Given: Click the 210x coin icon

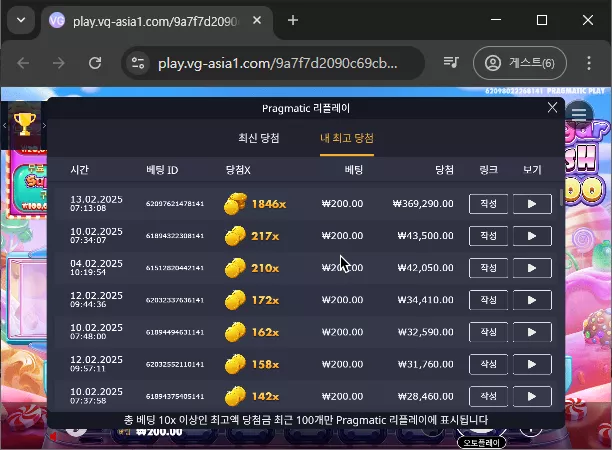Looking at the screenshot, I should [235, 268].
